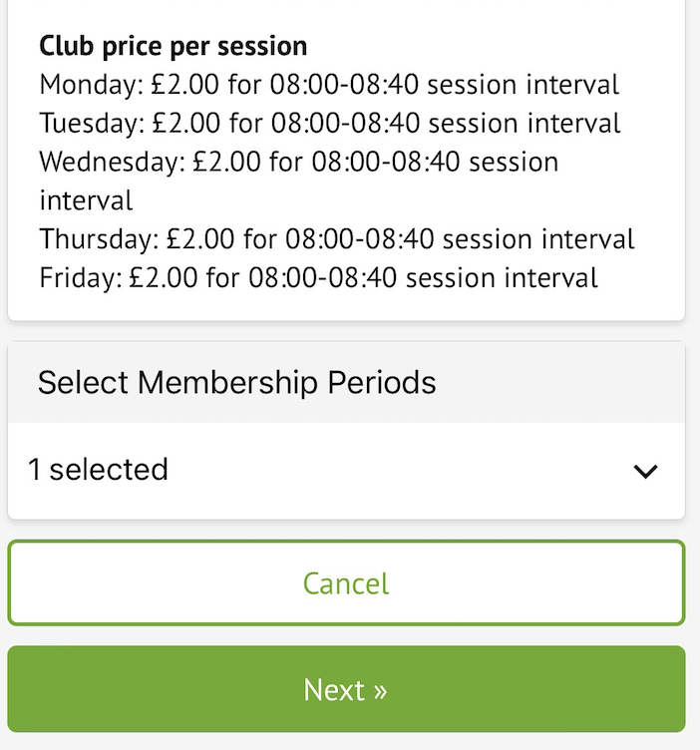700x750 pixels.
Task: Expand the membership periods chevron arrow
Action: click(x=646, y=471)
